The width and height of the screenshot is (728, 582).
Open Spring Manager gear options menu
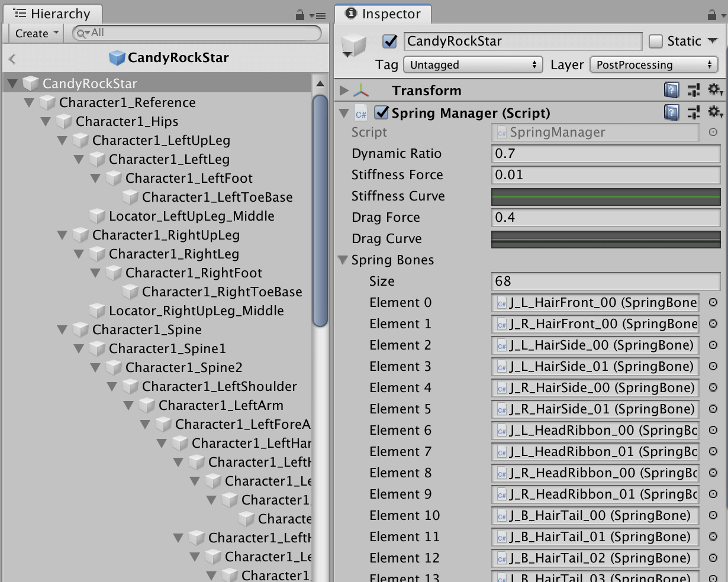715,112
